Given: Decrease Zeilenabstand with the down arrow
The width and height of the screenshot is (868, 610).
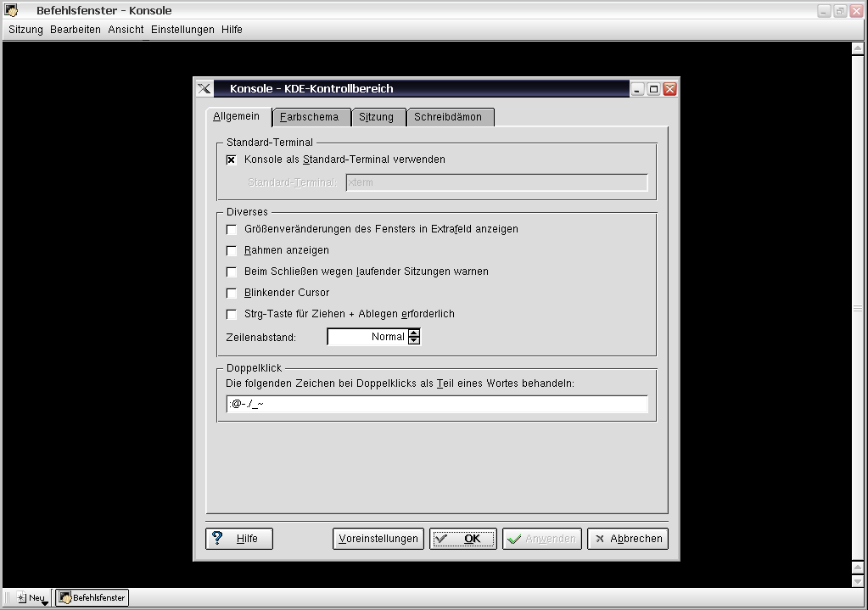Looking at the screenshot, I should click(414, 340).
